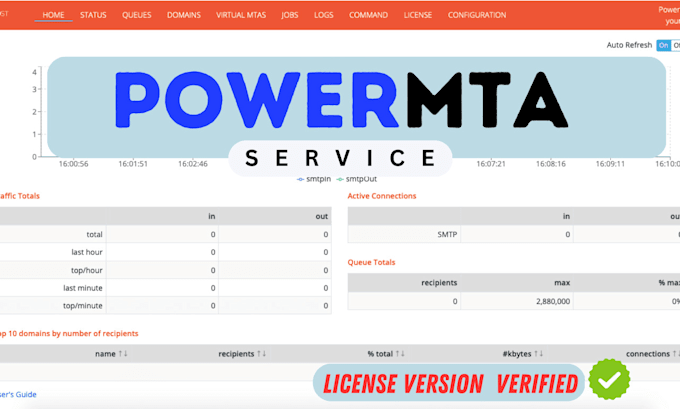Sort domains table by #kbytes
680x409 pixels.
point(523,354)
